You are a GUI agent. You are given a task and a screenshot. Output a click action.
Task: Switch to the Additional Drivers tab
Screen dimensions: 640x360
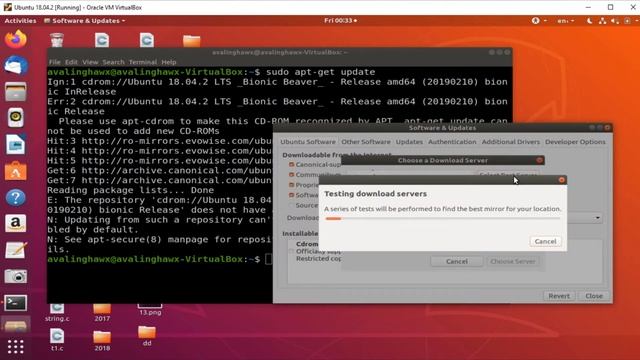pyautogui.click(x=511, y=142)
